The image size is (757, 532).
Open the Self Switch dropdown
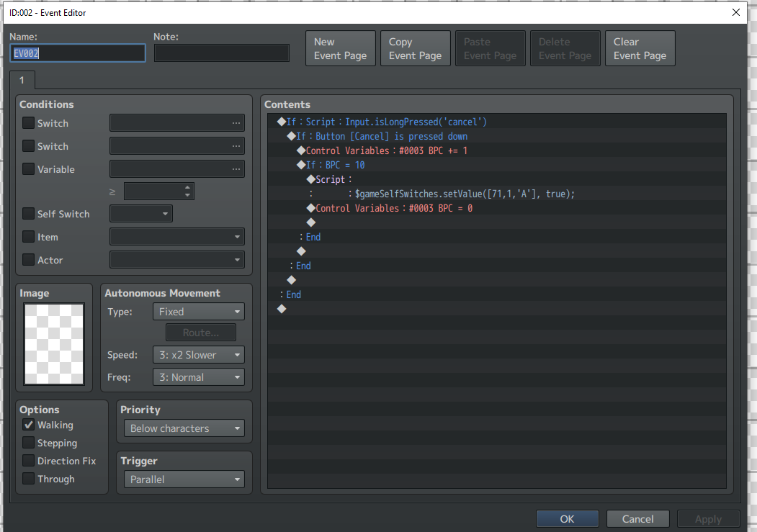[x=141, y=214]
